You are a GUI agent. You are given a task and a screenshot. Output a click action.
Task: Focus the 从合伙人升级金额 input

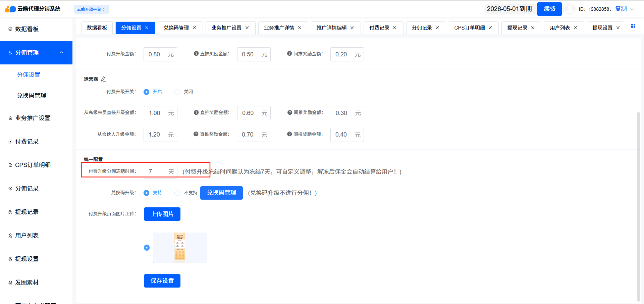pos(160,135)
